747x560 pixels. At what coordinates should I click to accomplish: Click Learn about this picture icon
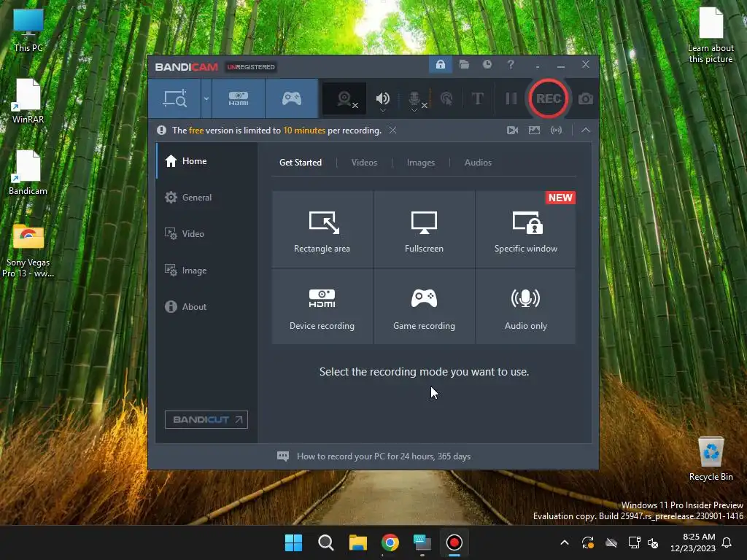tap(711, 35)
